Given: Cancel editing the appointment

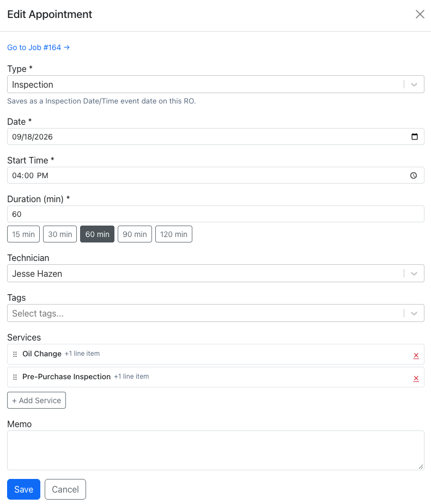Looking at the screenshot, I should 65,489.
